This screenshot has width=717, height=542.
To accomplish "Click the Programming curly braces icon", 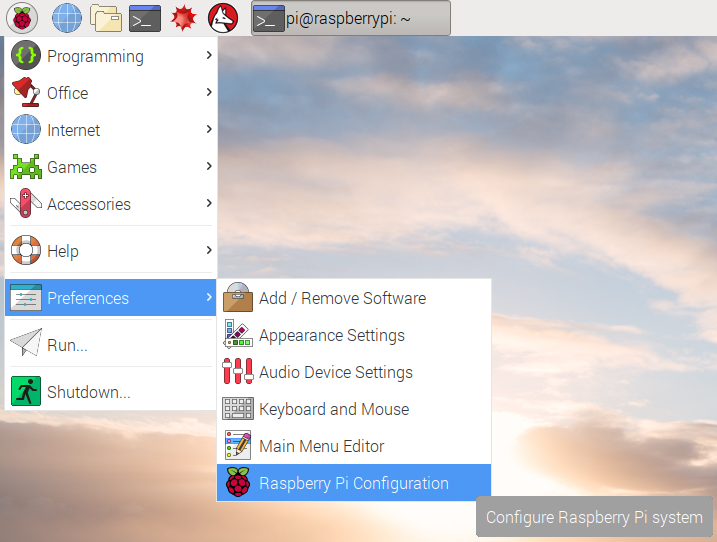I will 26,55.
